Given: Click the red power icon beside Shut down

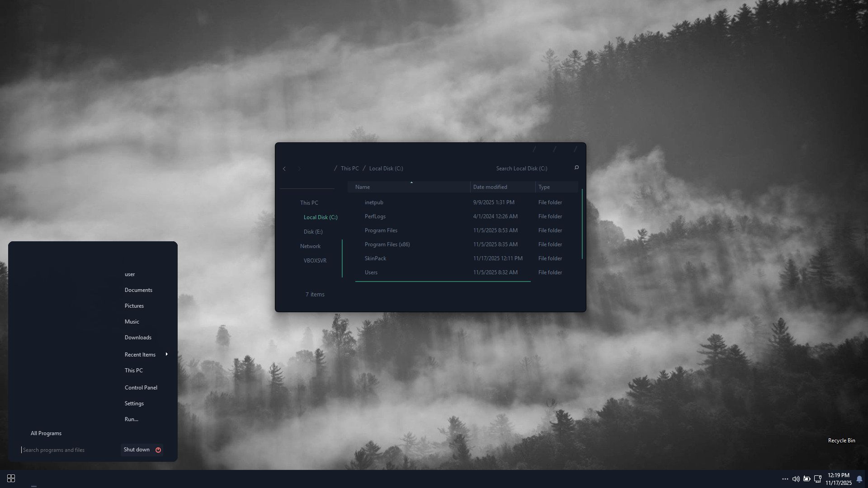Looking at the screenshot, I should point(158,450).
